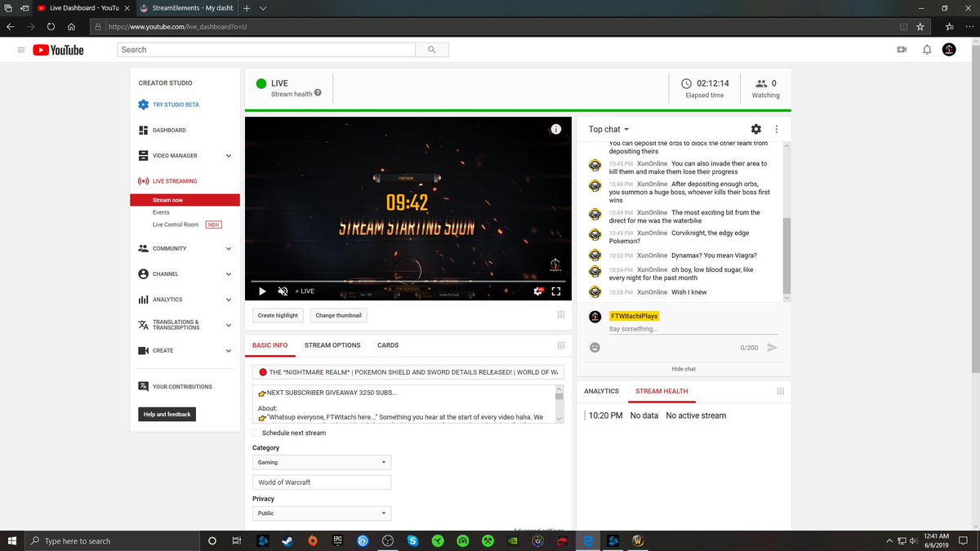Bookmark this page with the star icon
This screenshot has width=980, height=551.
pos(920,26)
